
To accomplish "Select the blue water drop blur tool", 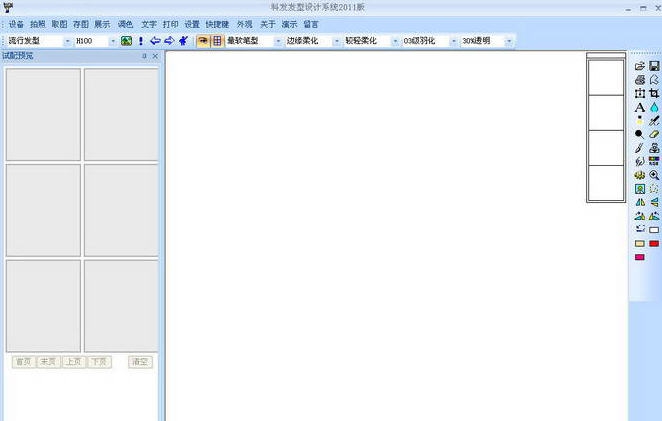I will coord(654,107).
